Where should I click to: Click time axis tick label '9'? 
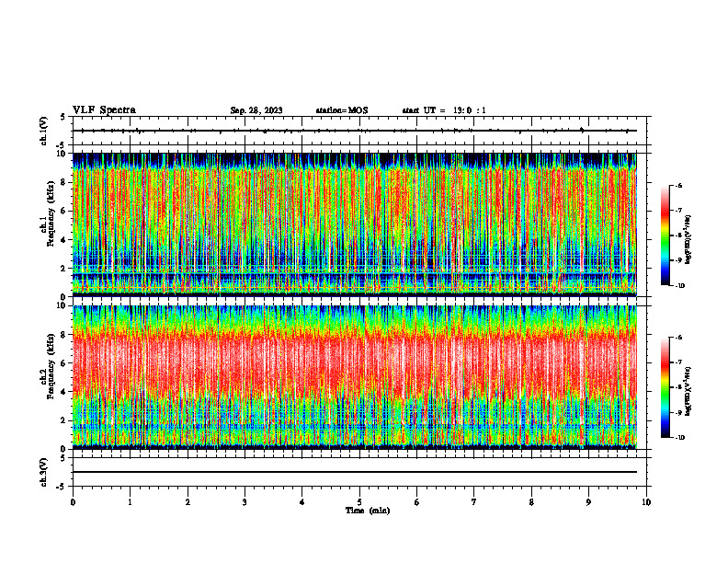(588, 502)
